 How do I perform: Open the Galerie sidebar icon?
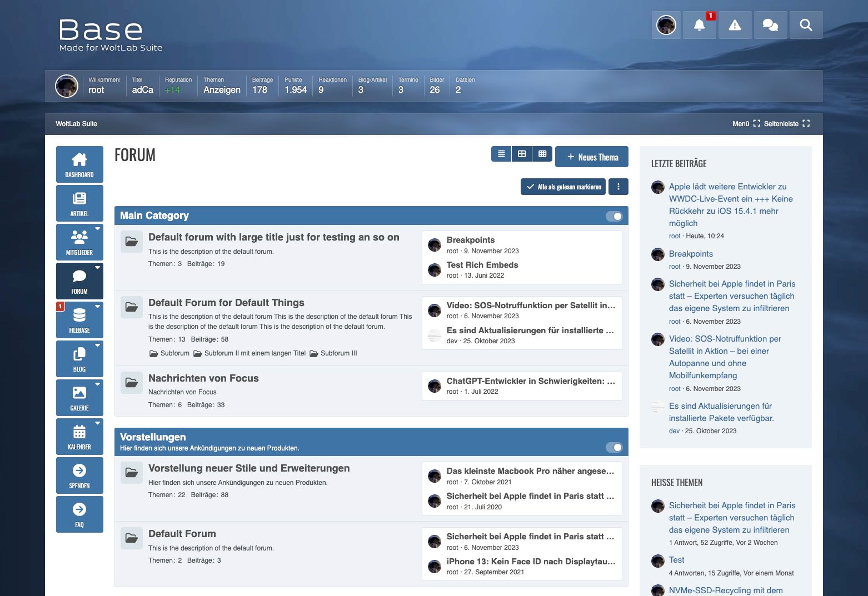coord(79,398)
